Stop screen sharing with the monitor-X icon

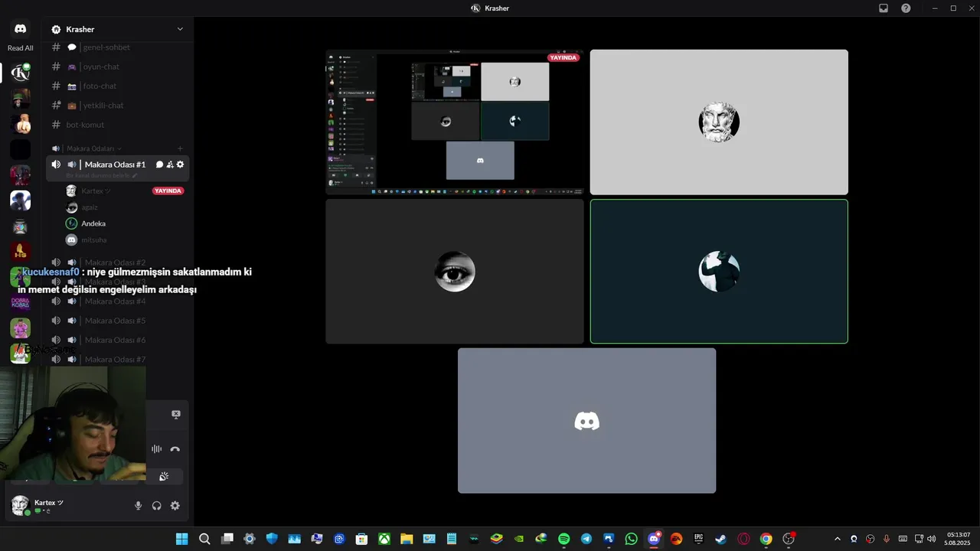pyautogui.click(x=176, y=414)
